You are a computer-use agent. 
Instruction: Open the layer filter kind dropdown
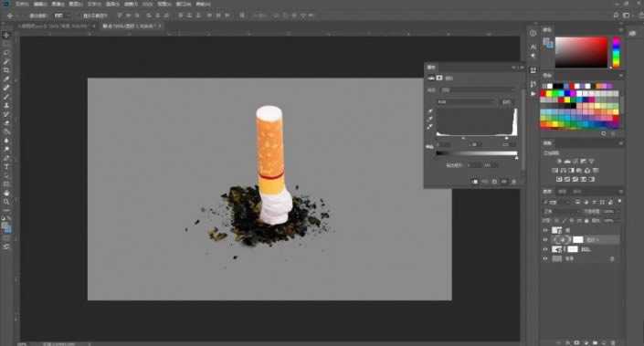(557, 202)
